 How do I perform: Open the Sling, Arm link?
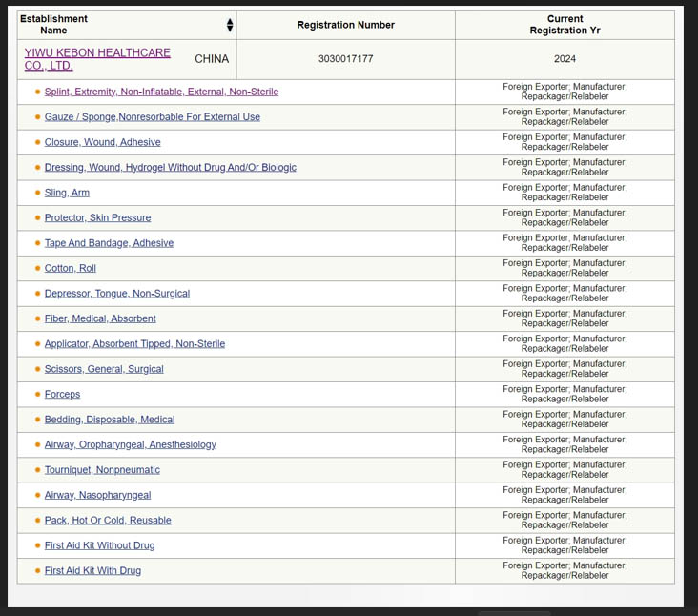[67, 193]
